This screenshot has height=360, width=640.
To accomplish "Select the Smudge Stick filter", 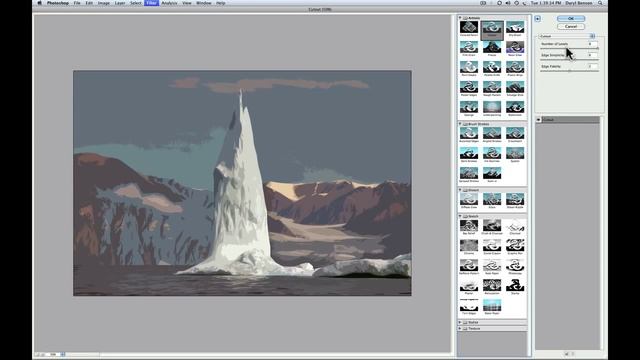I will [x=515, y=87].
